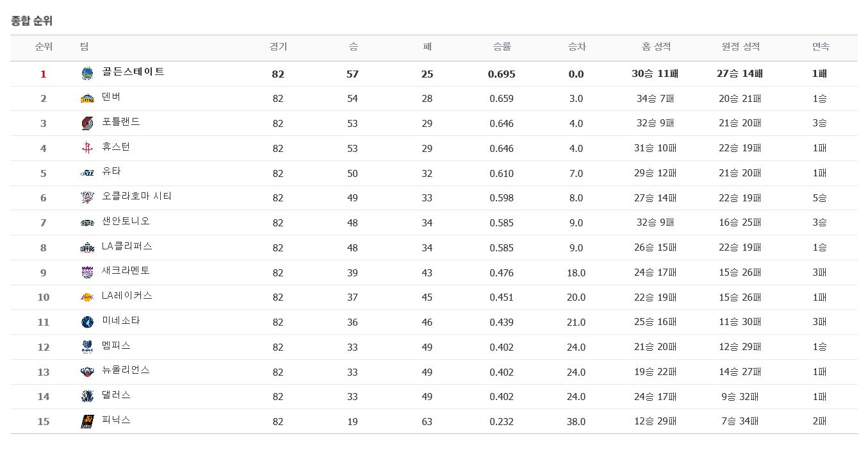Click the 멤피스 team name link
Viewport: 868px width, 452px height.
(116, 346)
